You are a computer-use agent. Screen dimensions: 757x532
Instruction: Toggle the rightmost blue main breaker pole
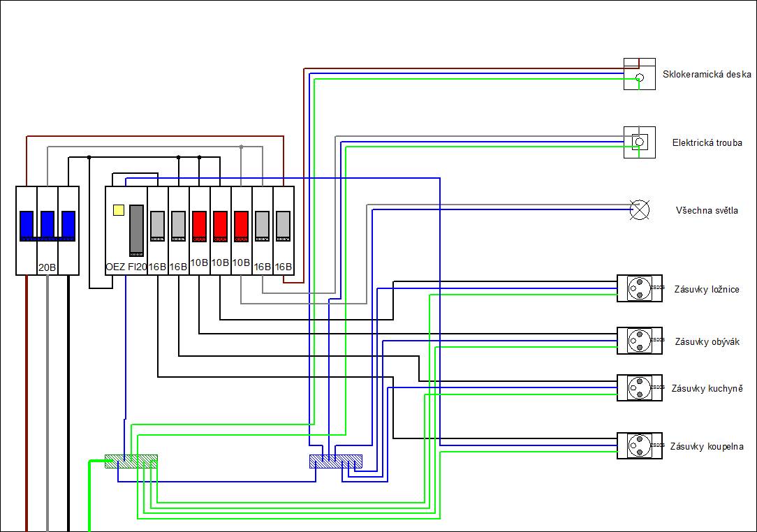click(68, 226)
